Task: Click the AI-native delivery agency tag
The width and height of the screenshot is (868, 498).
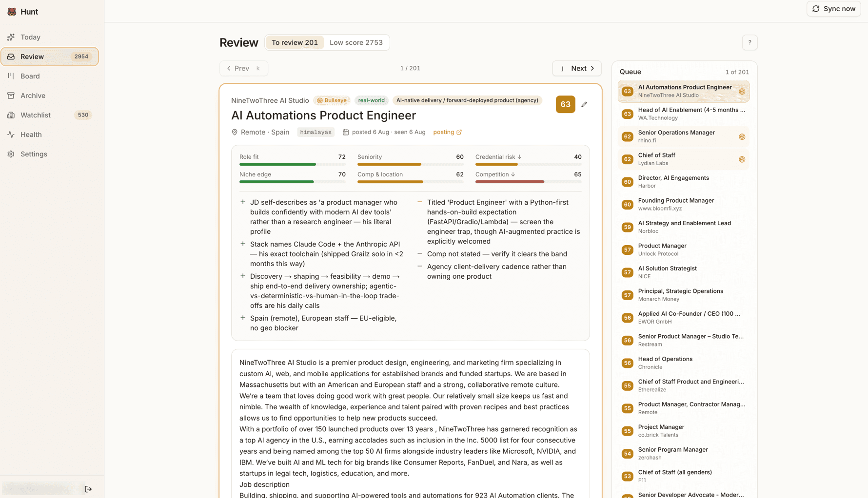Action: (467, 100)
